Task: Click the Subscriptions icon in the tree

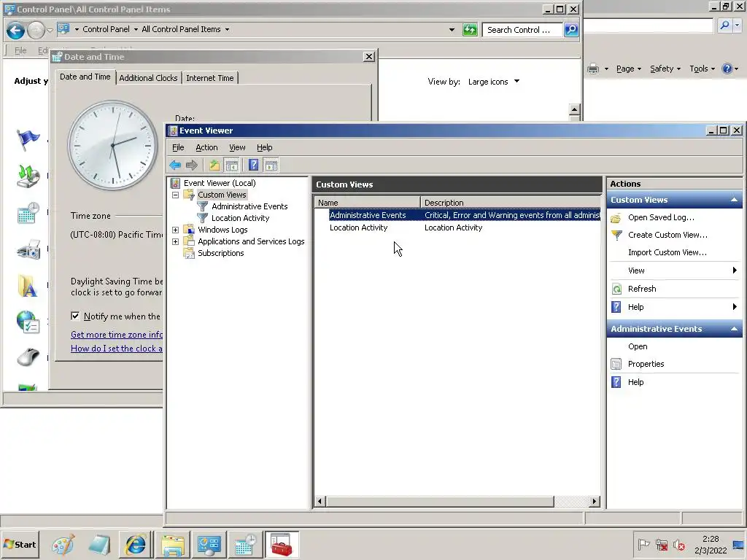Action: point(189,253)
